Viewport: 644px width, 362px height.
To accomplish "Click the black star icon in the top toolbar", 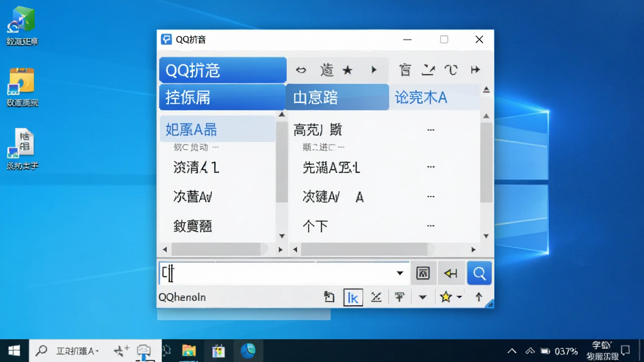I will tap(347, 70).
